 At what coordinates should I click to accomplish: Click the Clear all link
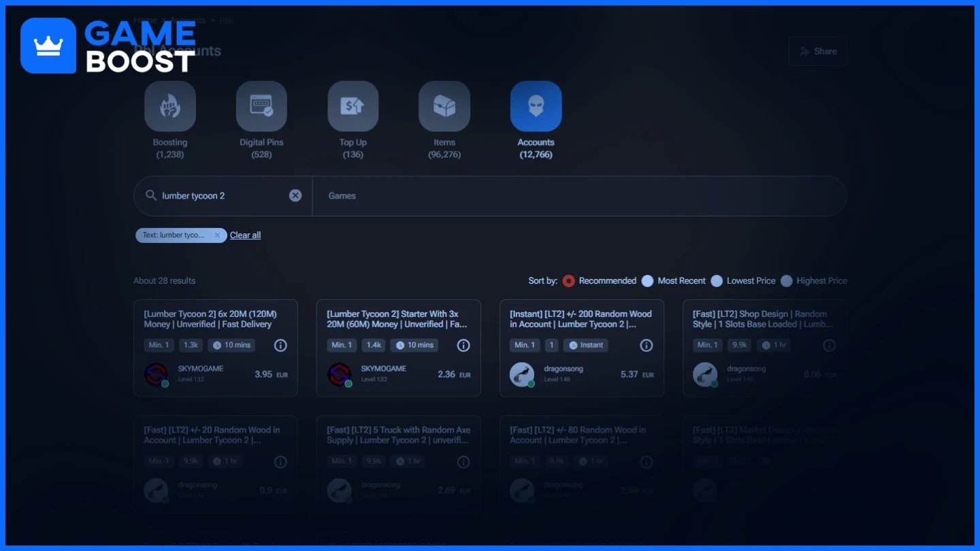245,235
